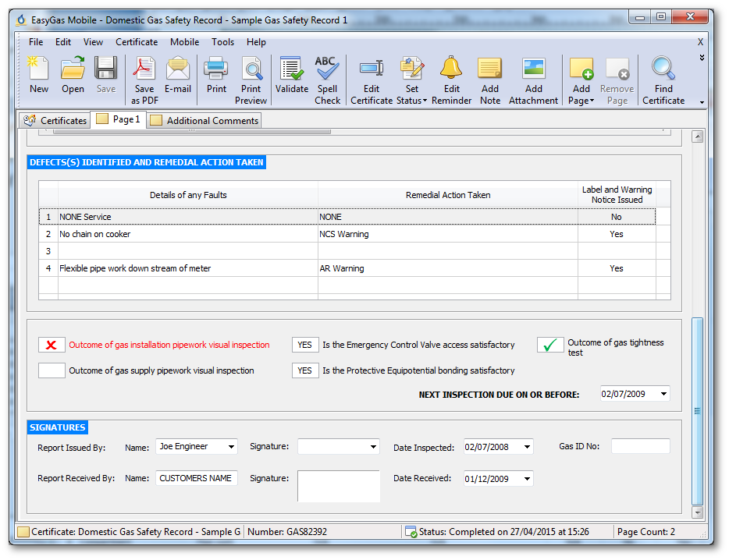Open the File menu
The width and height of the screenshot is (729, 560).
tap(36, 42)
